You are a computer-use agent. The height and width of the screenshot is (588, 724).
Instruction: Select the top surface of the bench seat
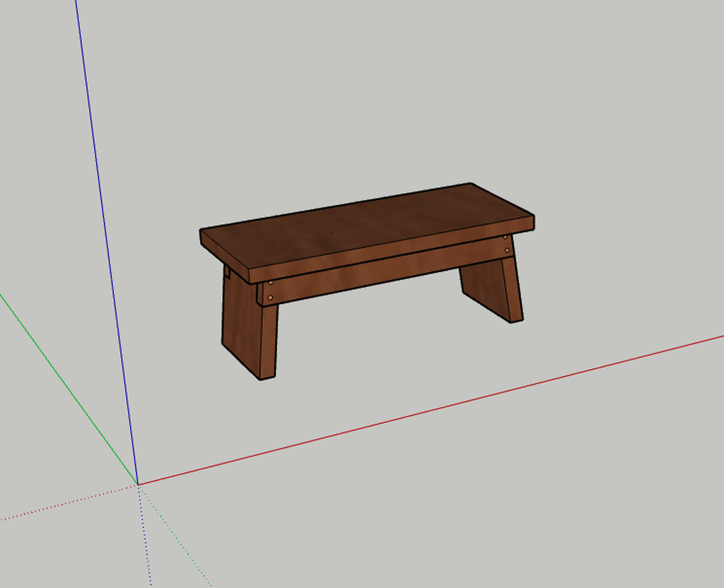coord(367,225)
